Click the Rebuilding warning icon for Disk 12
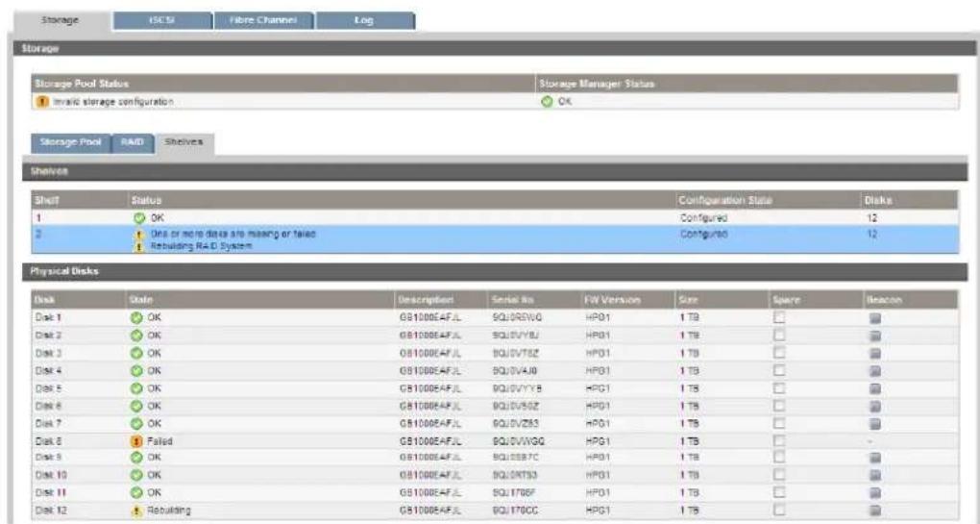This screenshot has width=980, height=524. point(137,511)
